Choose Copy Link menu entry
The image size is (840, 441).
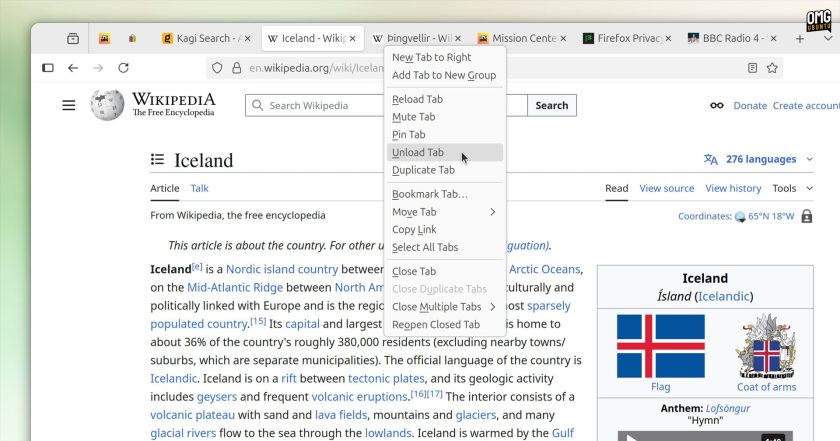click(445, 229)
